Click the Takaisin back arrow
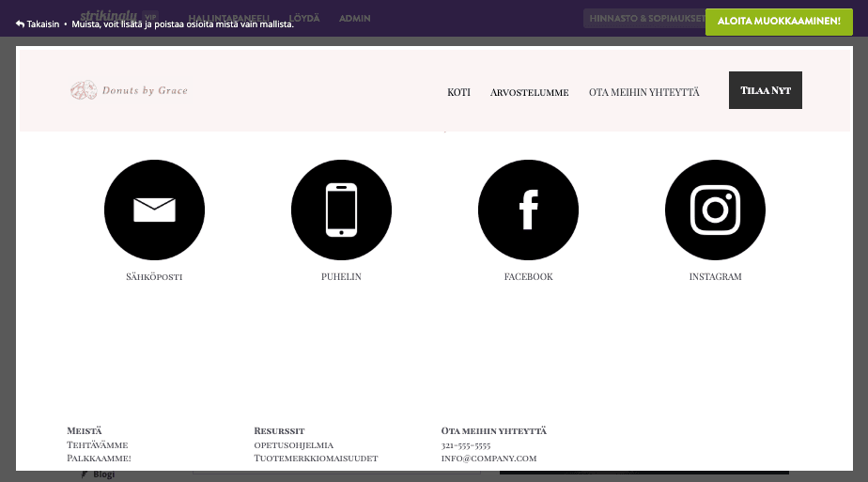 pos(37,24)
